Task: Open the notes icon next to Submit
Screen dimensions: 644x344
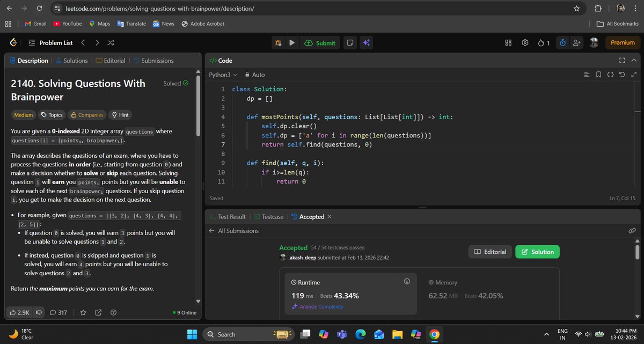Action: tap(349, 43)
